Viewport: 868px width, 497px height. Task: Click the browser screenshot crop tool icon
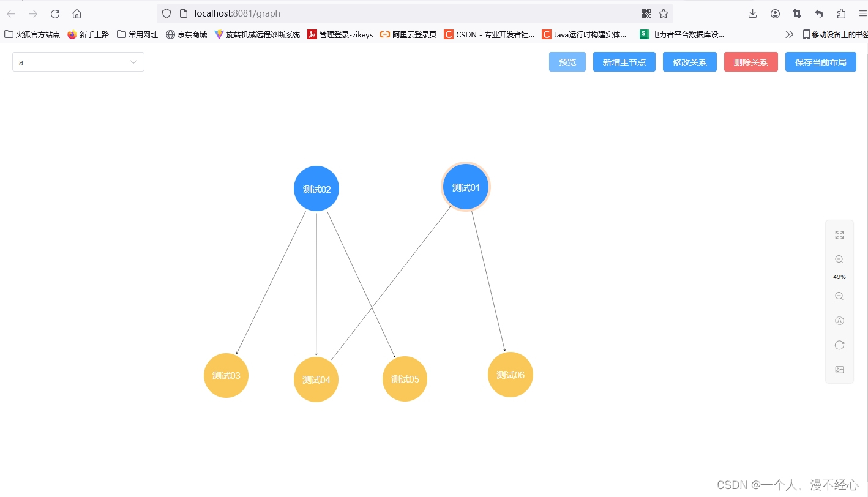(796, 13)
